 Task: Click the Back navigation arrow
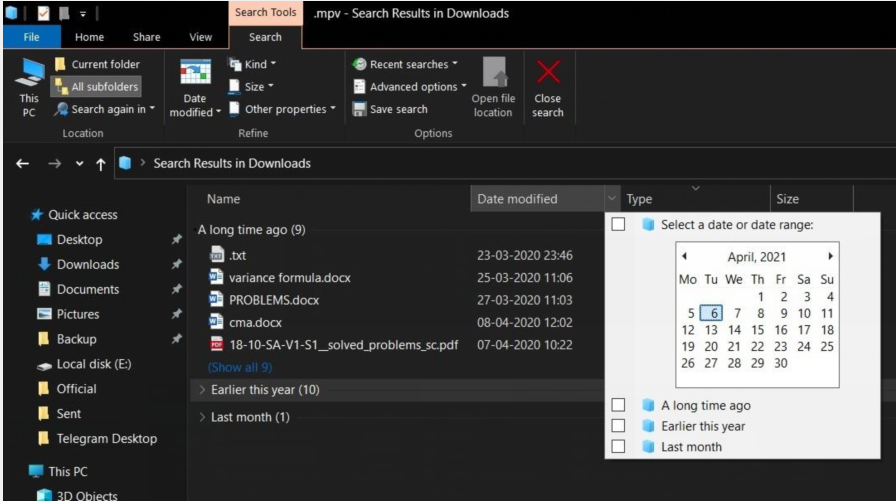[x=22, y=164]
